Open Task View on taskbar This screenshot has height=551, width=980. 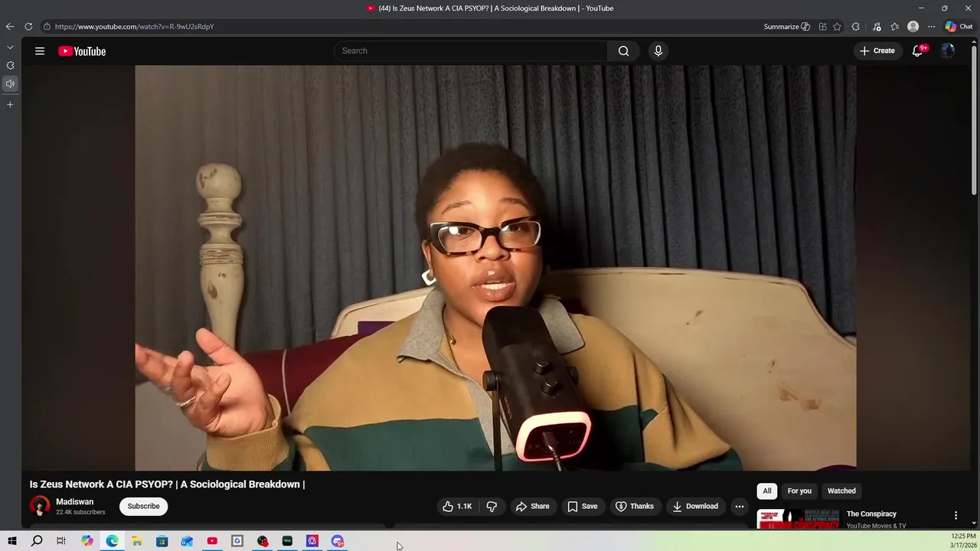coord(61,541)
